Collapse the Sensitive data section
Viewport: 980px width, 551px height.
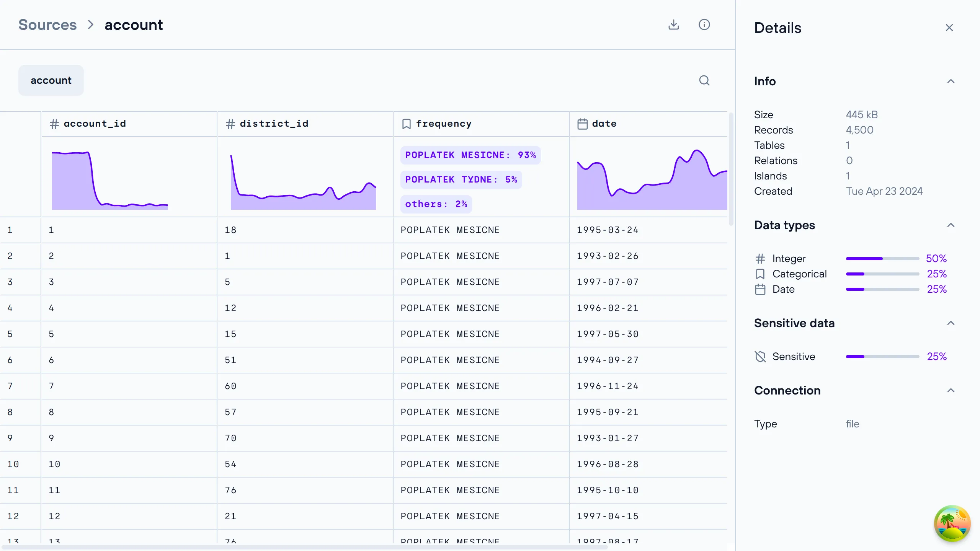pyautogui.click(x=951, y=323)
